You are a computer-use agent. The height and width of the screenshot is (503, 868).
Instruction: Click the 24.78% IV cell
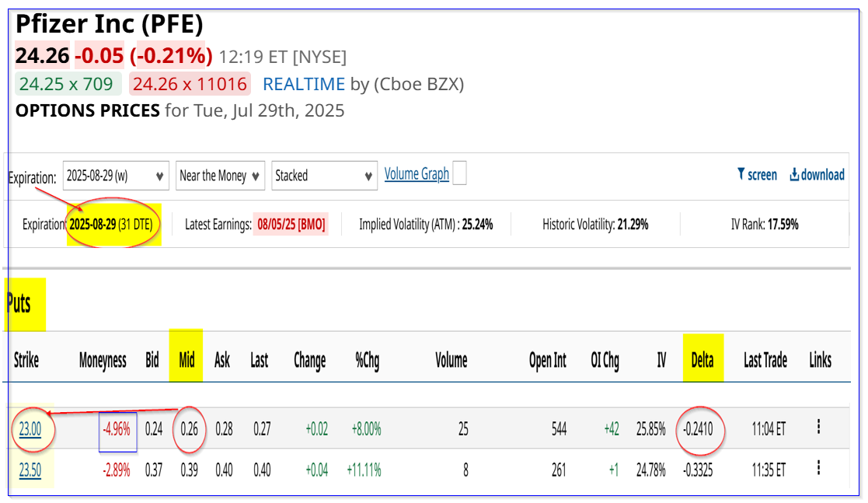[x=651, y=470]
